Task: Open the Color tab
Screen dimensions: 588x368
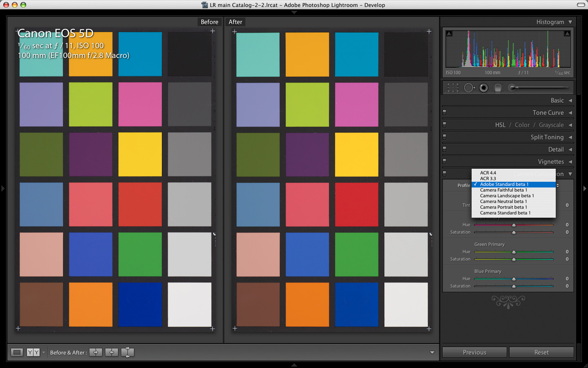Action: (x=522, y=125)
